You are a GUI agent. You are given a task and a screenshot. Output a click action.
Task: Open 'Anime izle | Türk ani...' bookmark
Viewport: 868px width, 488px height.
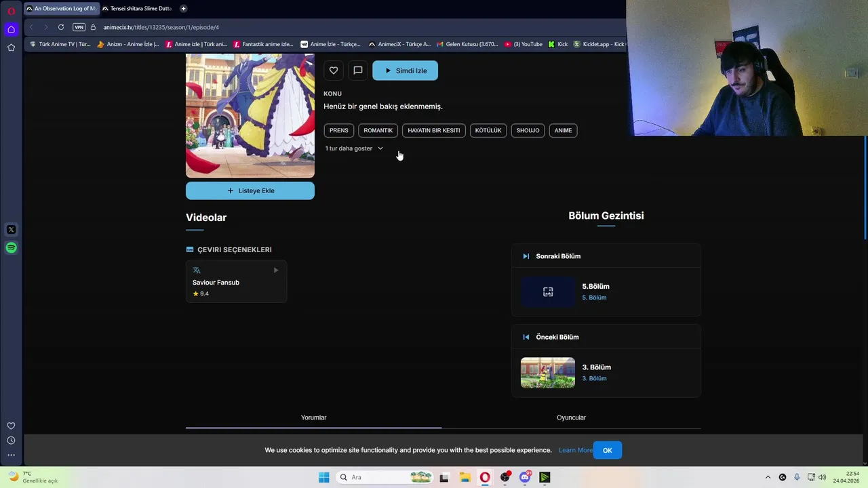[196, 44]
